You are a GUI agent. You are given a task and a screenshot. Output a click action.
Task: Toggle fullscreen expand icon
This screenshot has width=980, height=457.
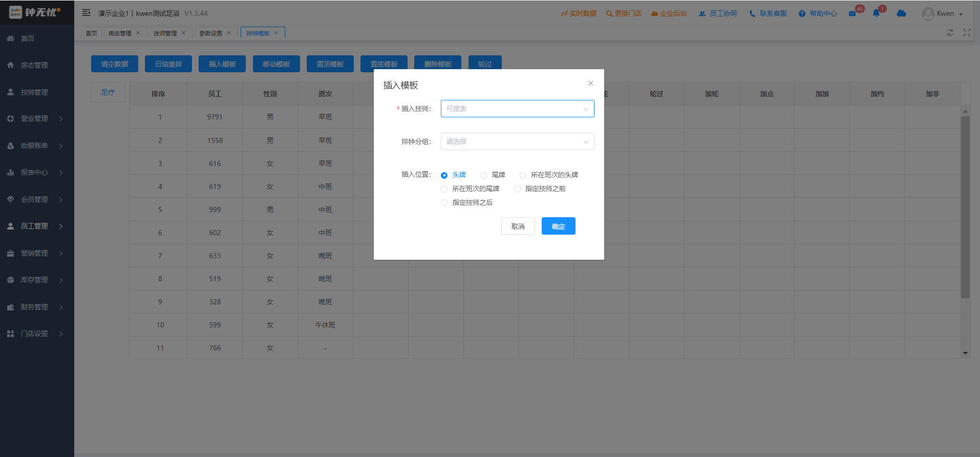(x=967, y=32)
